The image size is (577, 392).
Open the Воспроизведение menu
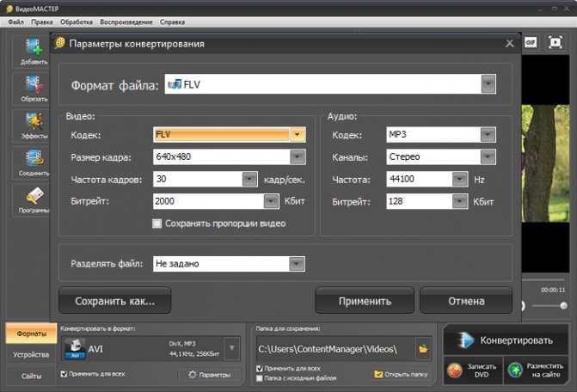[126, 22]
